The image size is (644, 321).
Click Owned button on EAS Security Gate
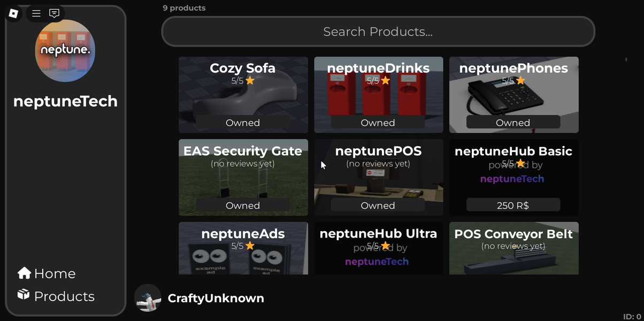(x=243, y=205)
